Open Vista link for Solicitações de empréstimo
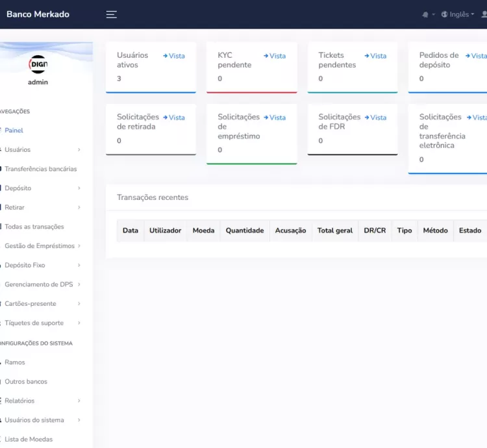Image resolution: width=487 pixels, height=448 pixels. click(x=275, y=118)
